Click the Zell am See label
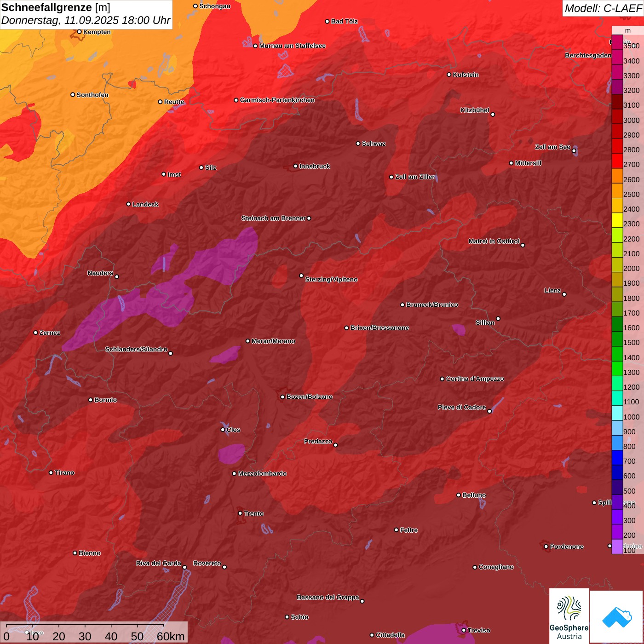 tap(552, 147)
